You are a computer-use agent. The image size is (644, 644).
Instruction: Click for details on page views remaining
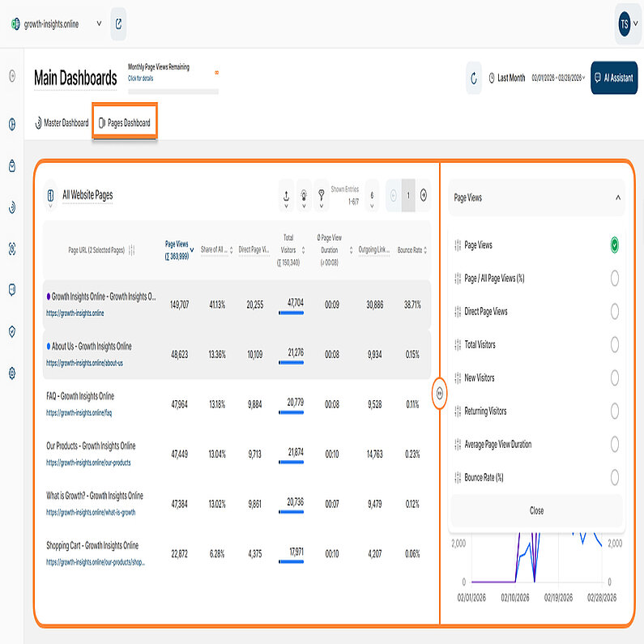pyautogui.click(x=140, y=79)
